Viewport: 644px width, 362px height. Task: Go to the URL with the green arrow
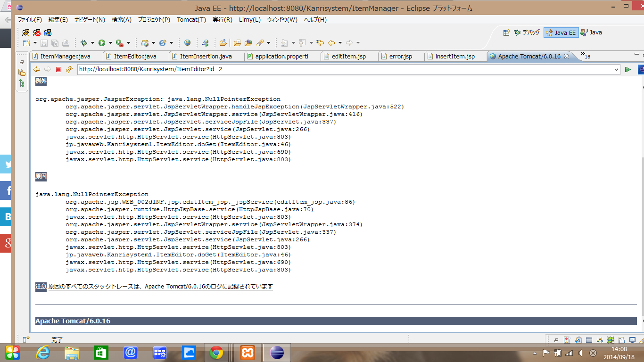(627, 70)
